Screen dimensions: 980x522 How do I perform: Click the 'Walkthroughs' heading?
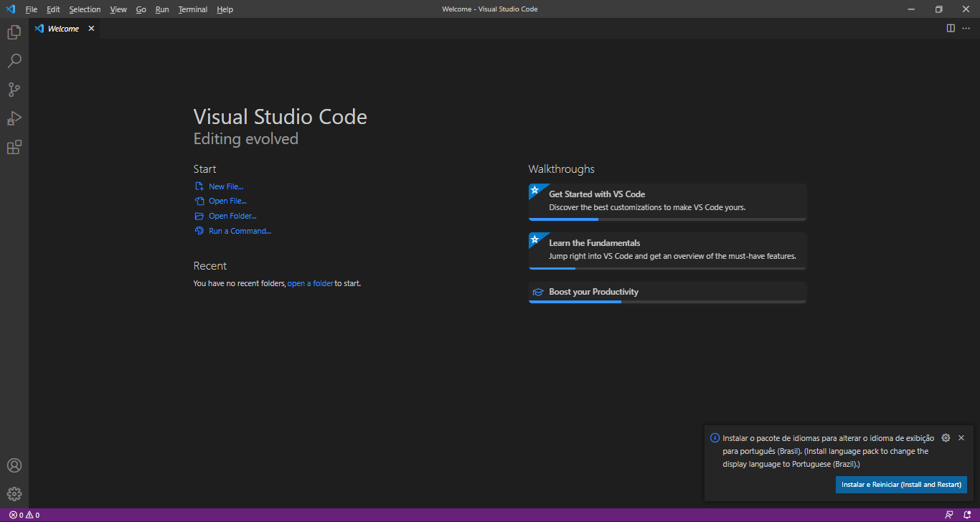coord(562,169)
